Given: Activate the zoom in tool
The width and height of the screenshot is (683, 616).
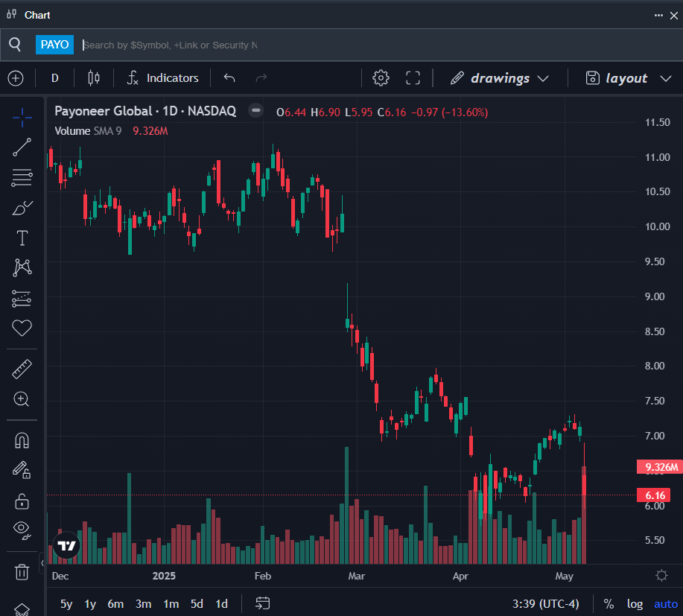Looking at the screenshot, I should pos(22,399).
